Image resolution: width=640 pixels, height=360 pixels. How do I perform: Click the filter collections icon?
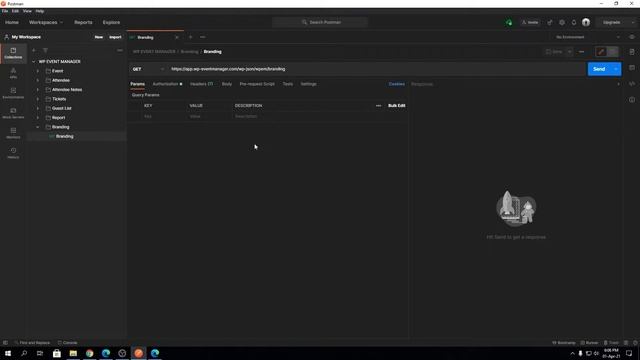[45, 50]
